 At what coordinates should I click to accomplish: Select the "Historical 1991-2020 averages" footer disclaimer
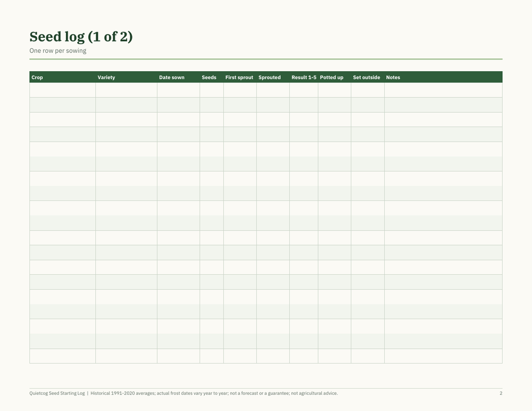tap(214, 393)
